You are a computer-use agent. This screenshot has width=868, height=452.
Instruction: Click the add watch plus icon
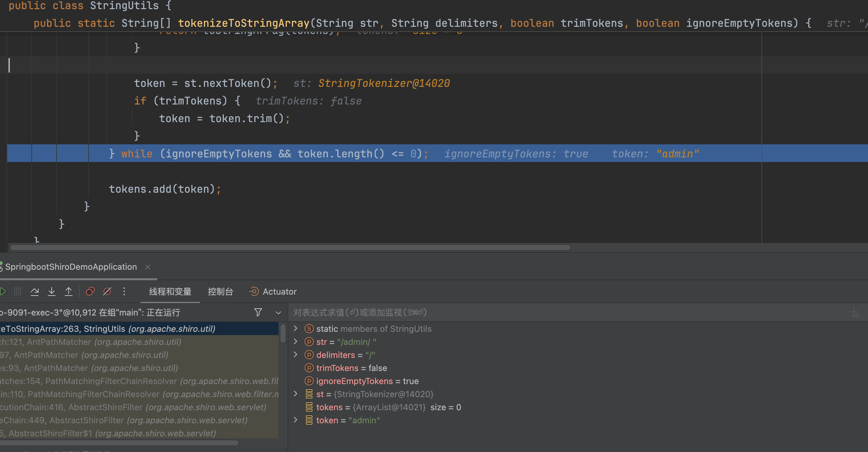click(855, 313)
